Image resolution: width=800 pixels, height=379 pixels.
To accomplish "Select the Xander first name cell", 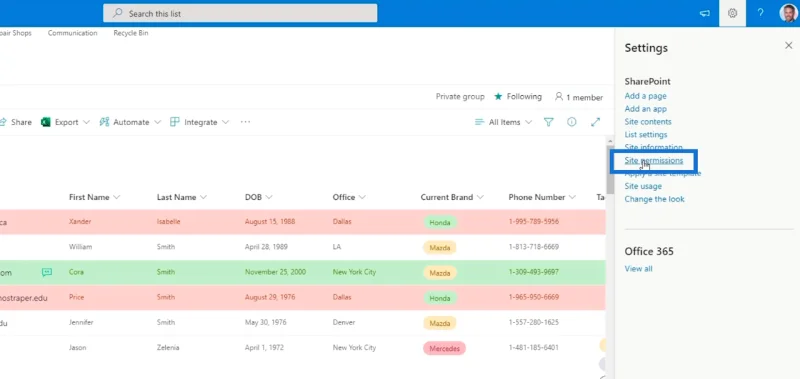I will [80, 222].
